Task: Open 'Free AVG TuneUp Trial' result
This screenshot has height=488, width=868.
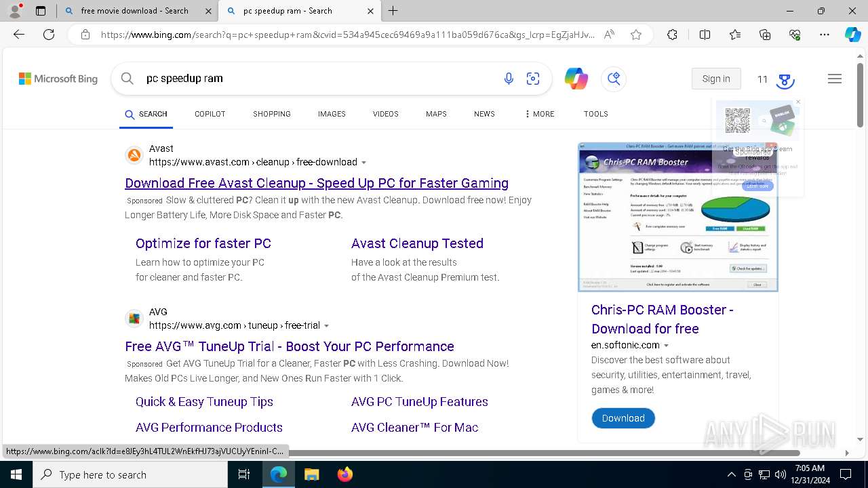Action: (x=290, y=346)
